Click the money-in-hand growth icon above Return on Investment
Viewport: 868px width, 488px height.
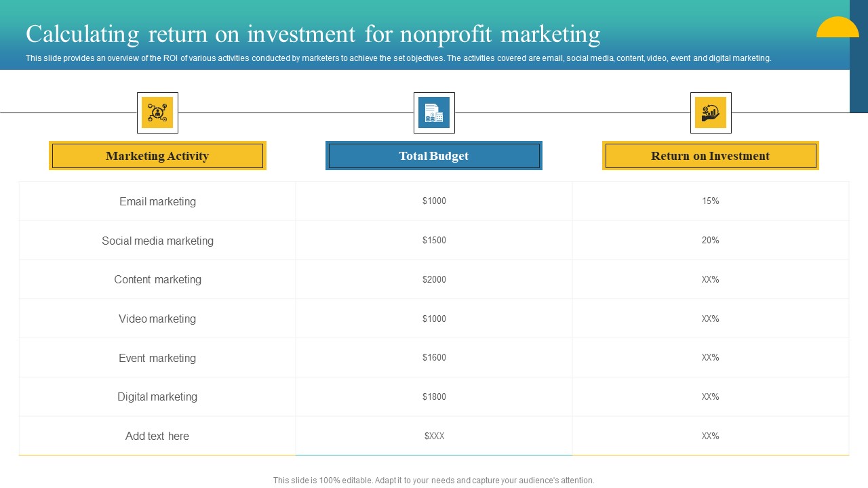(711, 113)
